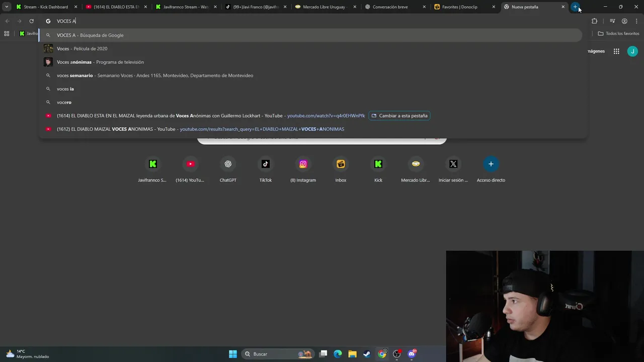Viewport: 644px width, 362px height.
Task: Open OBS Studio from the taskbar
Action: 397,354
